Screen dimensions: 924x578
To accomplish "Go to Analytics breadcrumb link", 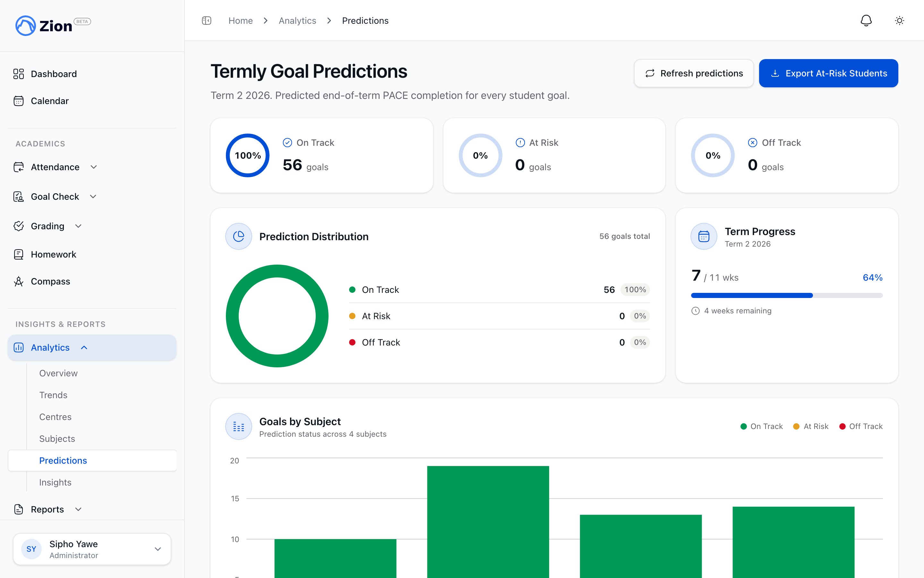I will coord(297,21).
